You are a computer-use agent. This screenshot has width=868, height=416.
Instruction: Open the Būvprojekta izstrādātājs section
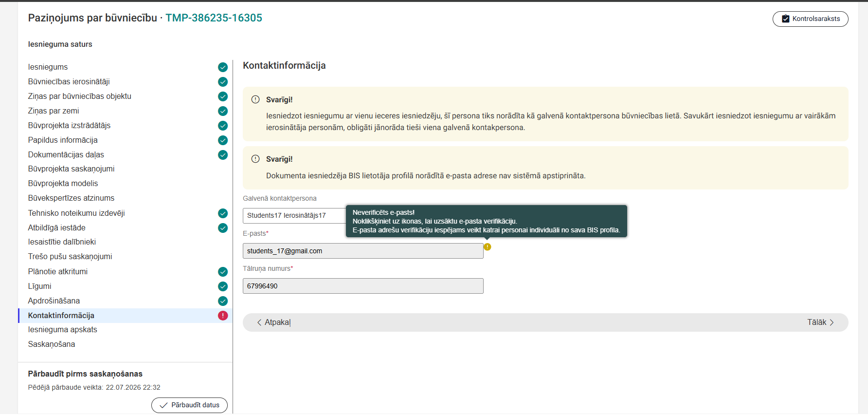69,126
